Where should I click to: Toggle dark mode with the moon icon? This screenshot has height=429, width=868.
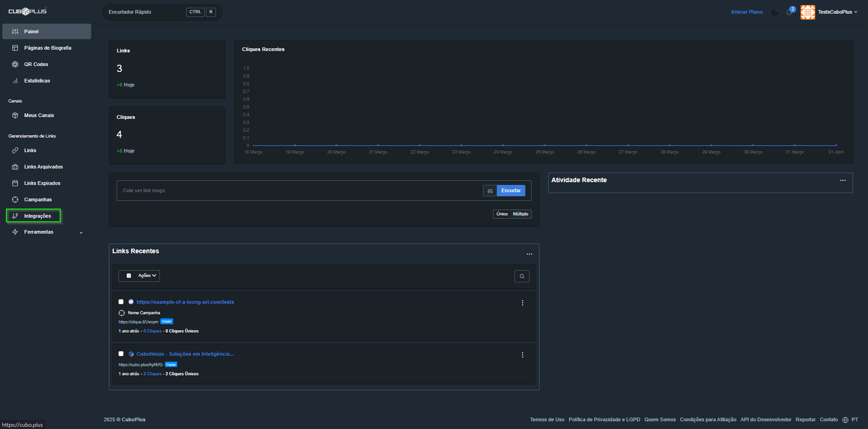click(775, 12)
